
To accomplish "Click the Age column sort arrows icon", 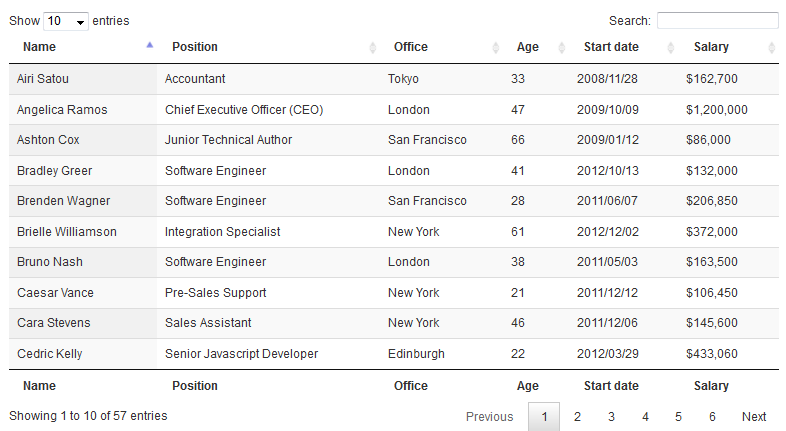I will [x=561, y=48].
